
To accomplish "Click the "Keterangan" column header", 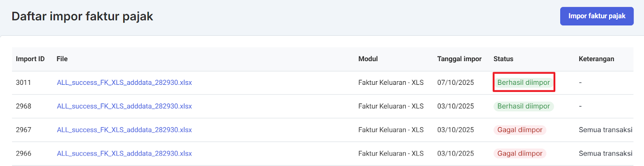I will [x=596, y=59].
